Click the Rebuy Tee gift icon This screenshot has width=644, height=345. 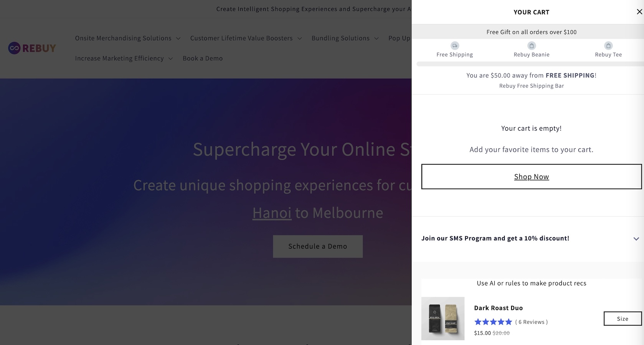(608, 46)
